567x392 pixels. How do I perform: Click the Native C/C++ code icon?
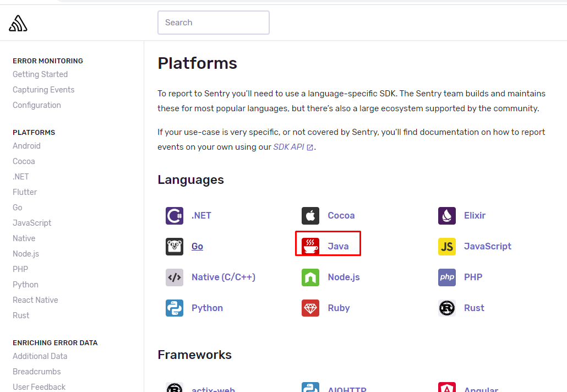point(175,277)
